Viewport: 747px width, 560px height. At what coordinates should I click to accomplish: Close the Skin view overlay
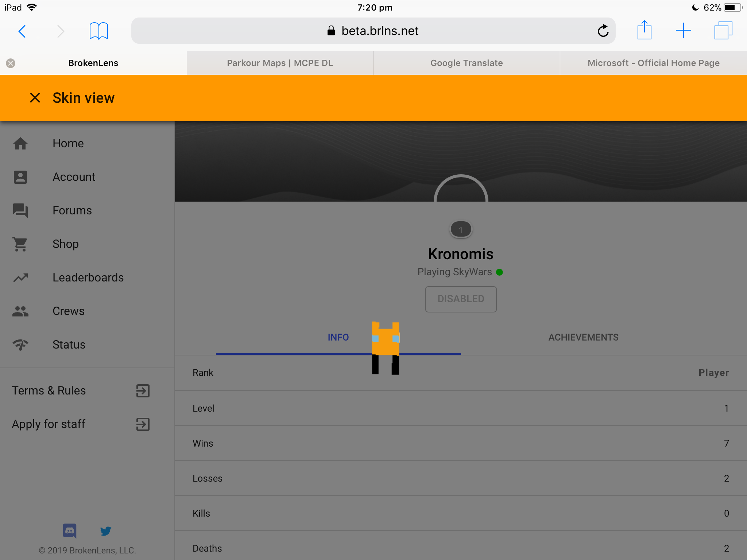pos(35,98)
